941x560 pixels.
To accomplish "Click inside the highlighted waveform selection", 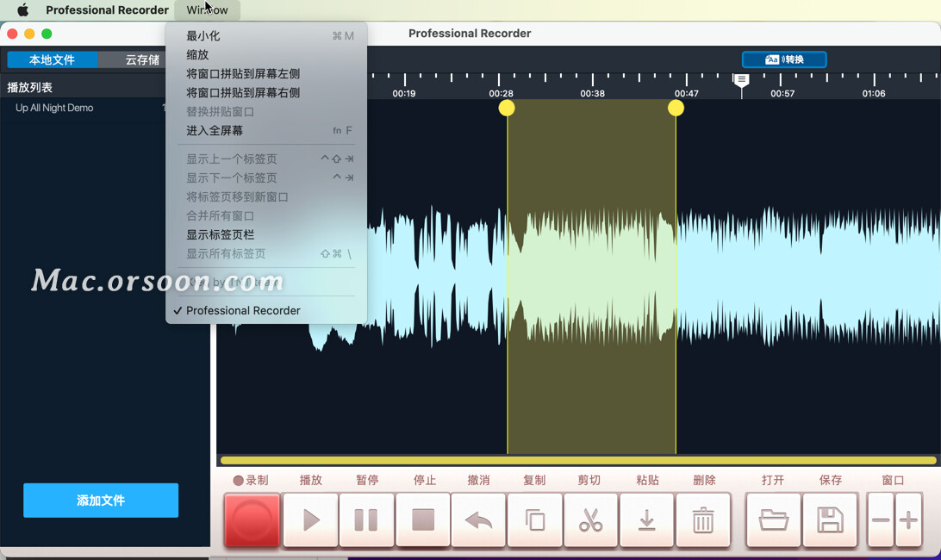I will [591, 276].
